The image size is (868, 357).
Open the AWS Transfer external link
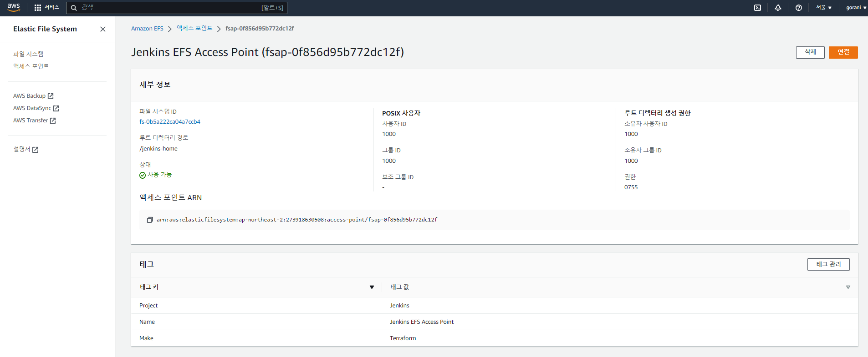point(34,121)
